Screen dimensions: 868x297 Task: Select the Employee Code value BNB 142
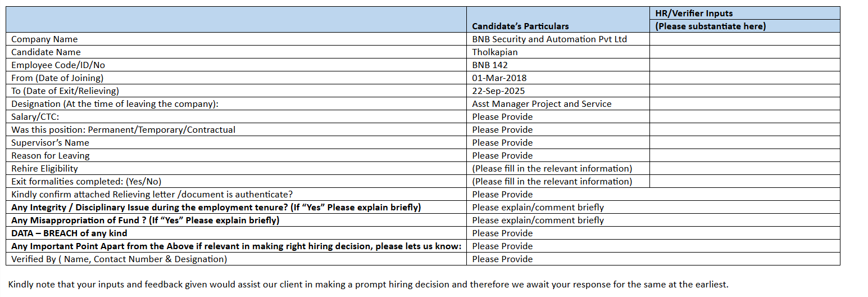pos(490,65)
